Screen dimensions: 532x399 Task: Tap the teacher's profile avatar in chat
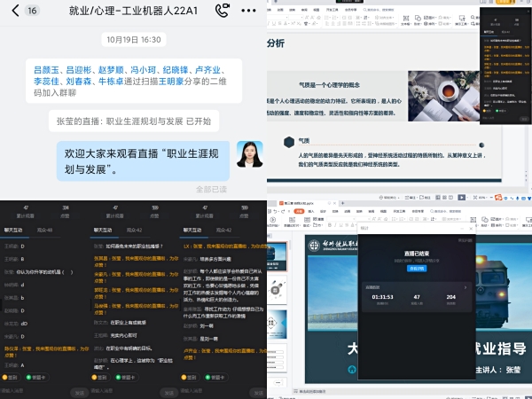tap(248, 153)
